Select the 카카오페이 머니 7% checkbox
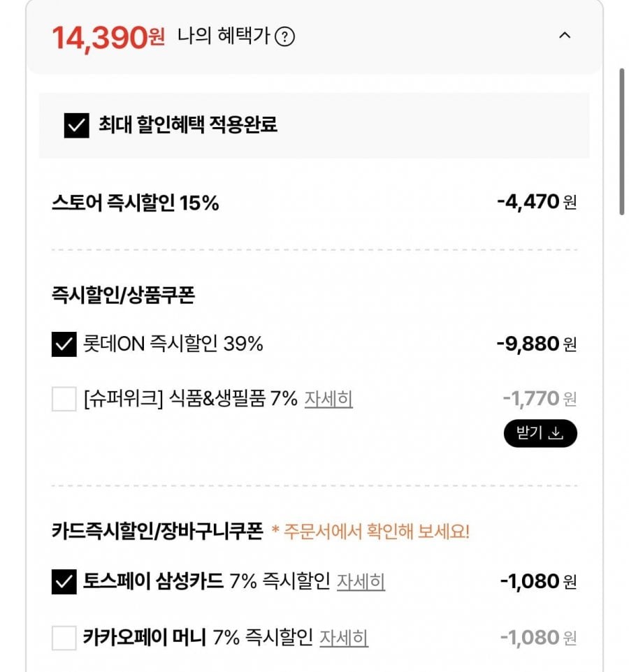 (x=64, y=638)
